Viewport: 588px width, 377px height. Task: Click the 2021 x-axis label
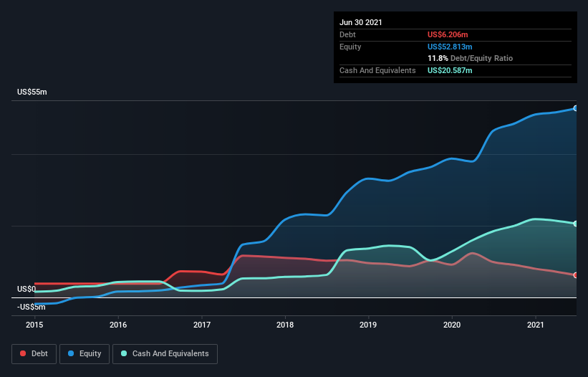(x=536, y=325)
